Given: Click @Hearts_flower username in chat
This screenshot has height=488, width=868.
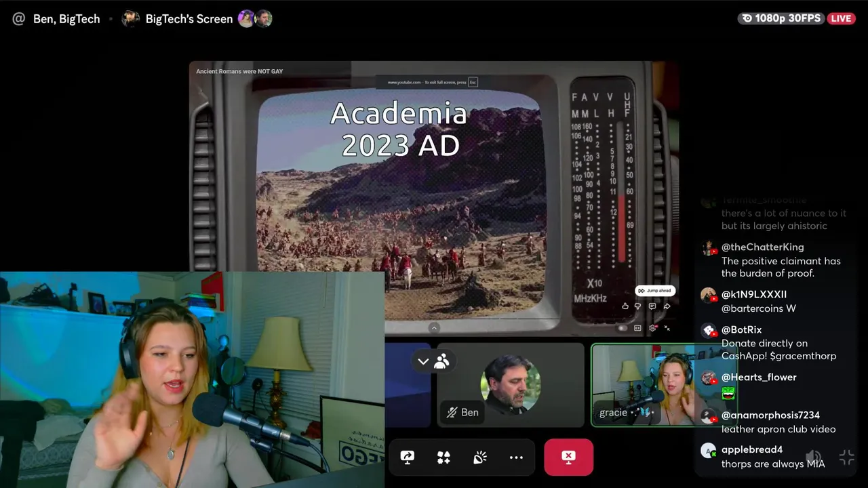Looking at the screenshot, I should [759, 377].
